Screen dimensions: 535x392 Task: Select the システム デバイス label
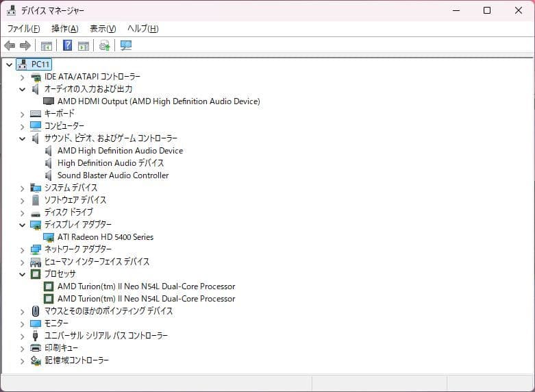pos(71,188)
